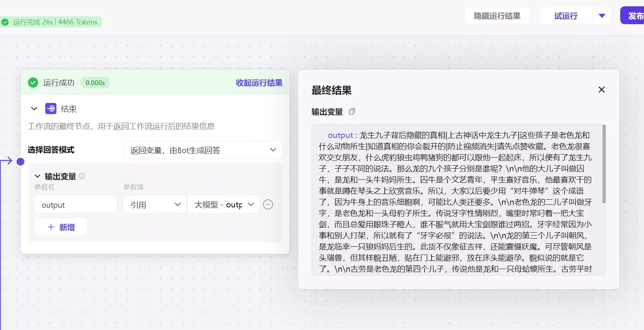Edit the output parameter name field

(x=75, y=205)
